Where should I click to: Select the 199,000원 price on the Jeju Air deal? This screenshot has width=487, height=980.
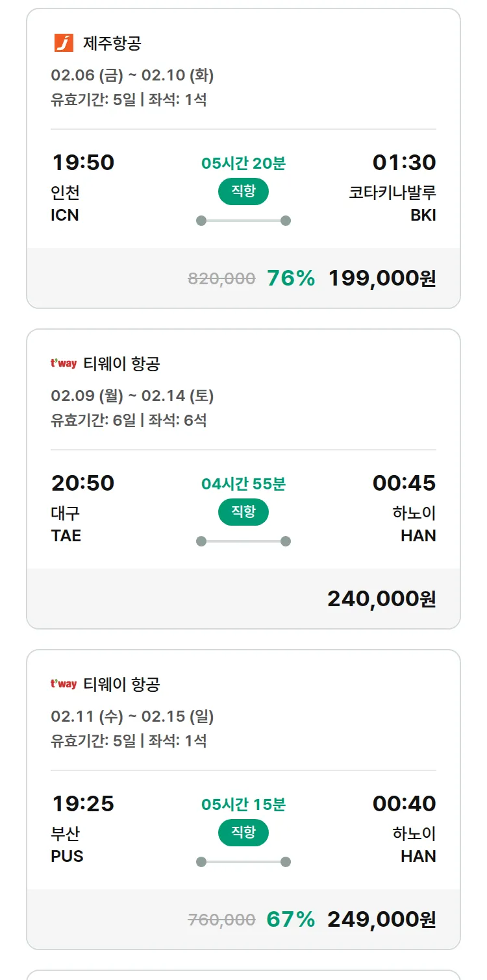382,278
